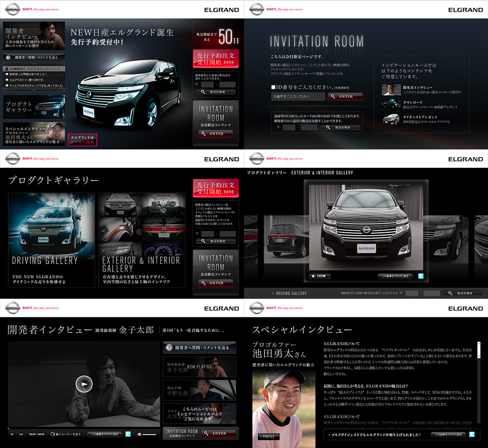The image size is (488, 448).
Task: Open the プロダクトギャラリー banner on the home page
Action: tap(34, 107)
